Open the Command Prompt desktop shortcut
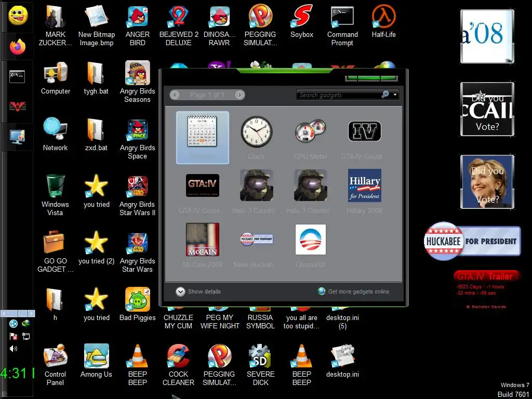 coord(342,26)
